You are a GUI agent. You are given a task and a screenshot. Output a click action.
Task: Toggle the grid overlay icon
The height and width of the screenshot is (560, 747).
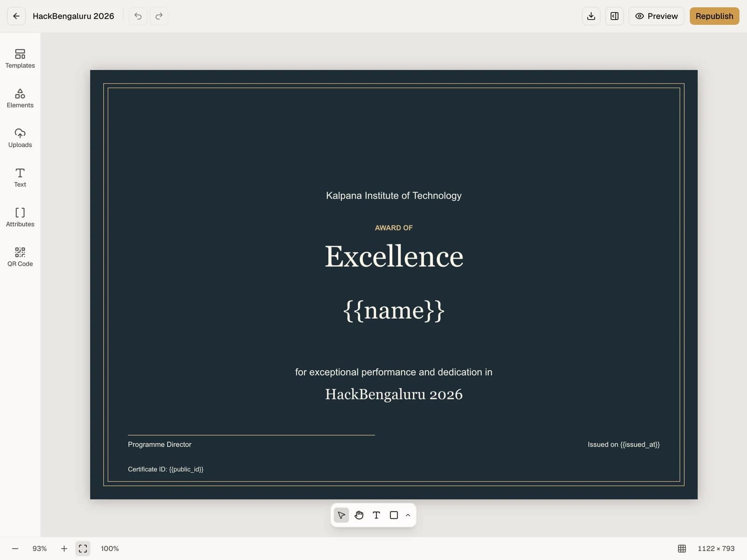pyautogui.click(x=682, y=548)
